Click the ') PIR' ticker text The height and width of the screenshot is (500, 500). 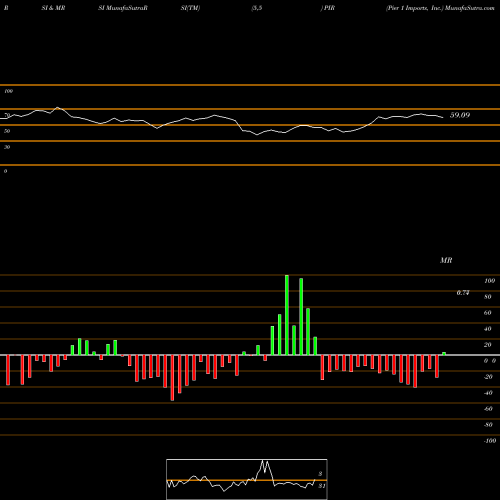pos(328,8)
